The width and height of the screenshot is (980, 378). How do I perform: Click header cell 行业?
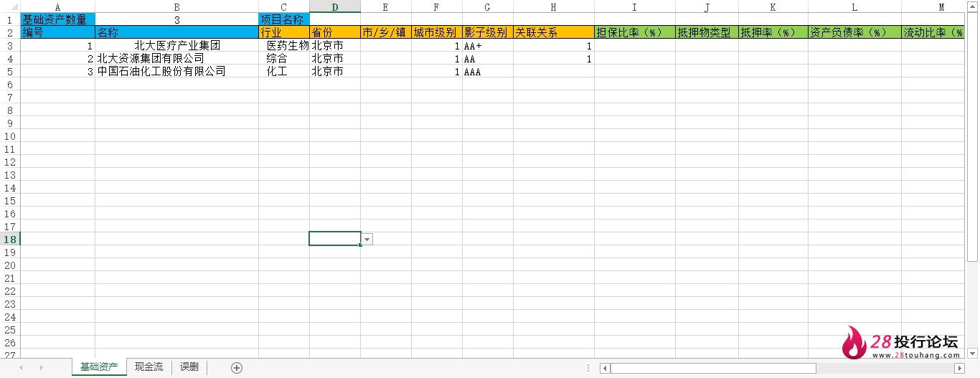(x=284, y=32)
